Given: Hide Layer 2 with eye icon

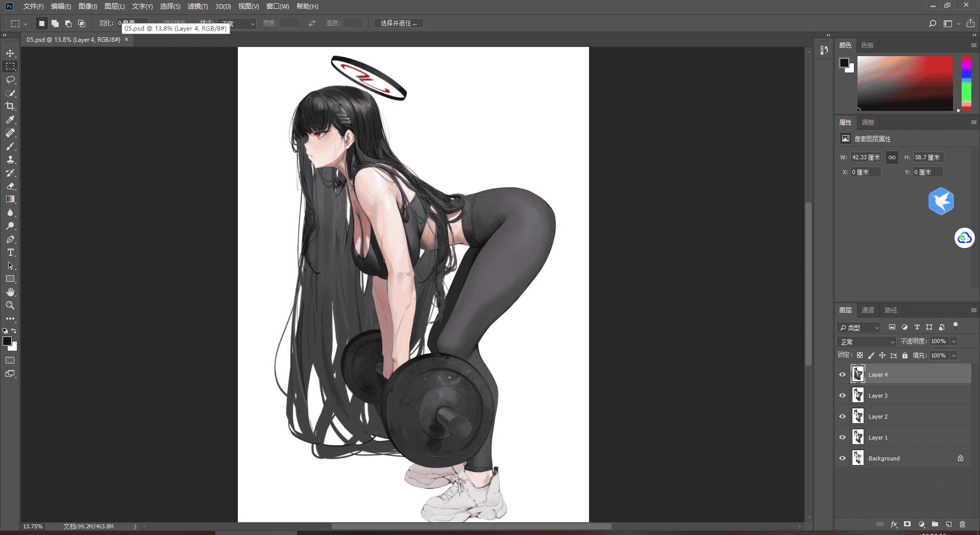Looking at the screenshot, I should tap(843, 417).
